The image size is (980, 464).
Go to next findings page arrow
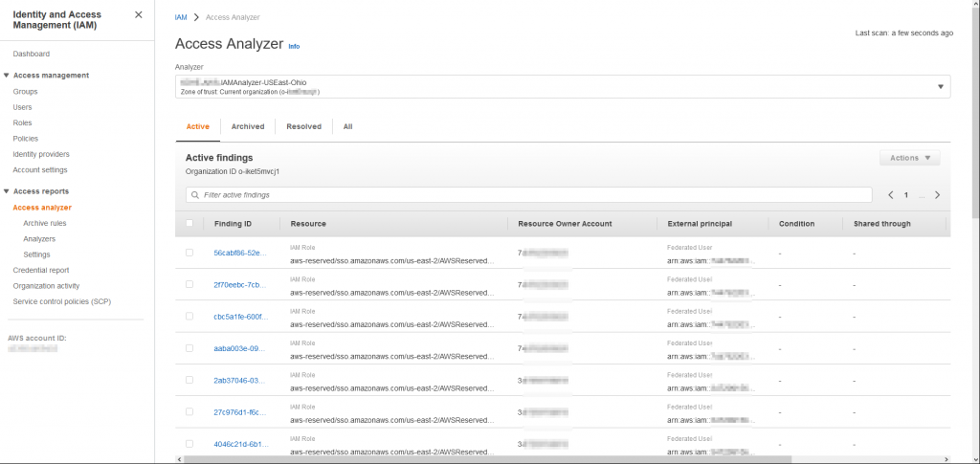click(937, 195)
